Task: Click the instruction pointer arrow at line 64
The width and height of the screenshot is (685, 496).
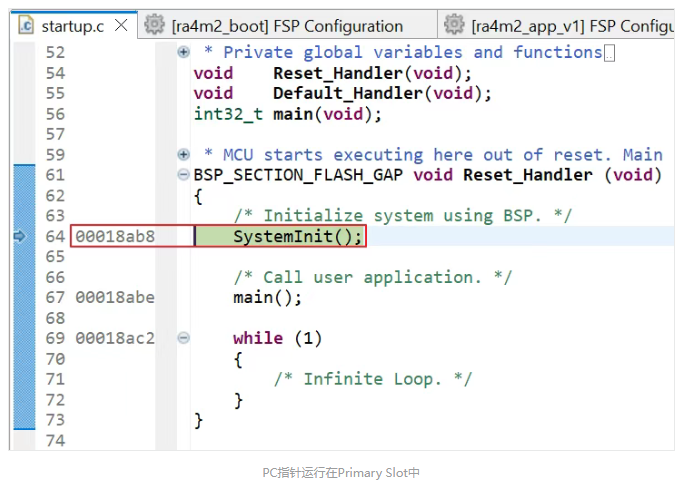Action: point(20,236)
